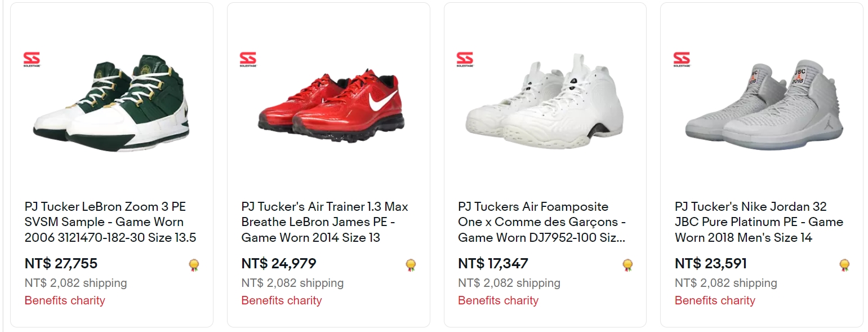
Task: Open the Air Foamposite One x Comme des Garçons title
Action: (542, 222)
